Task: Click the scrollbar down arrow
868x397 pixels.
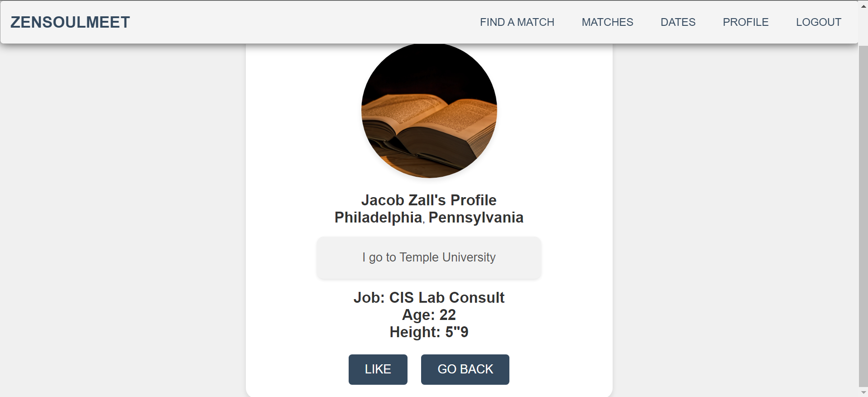Action: [863, 392]
